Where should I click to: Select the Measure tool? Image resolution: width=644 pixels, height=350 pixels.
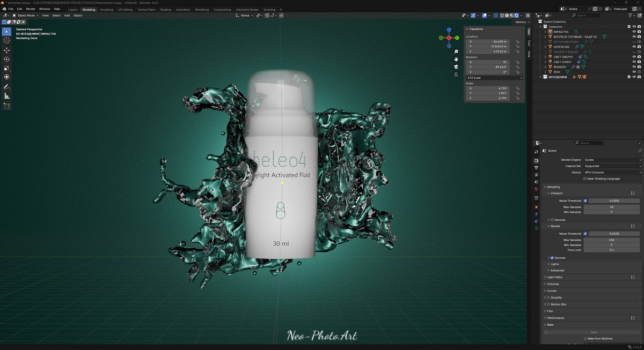(x=7, y=96)
